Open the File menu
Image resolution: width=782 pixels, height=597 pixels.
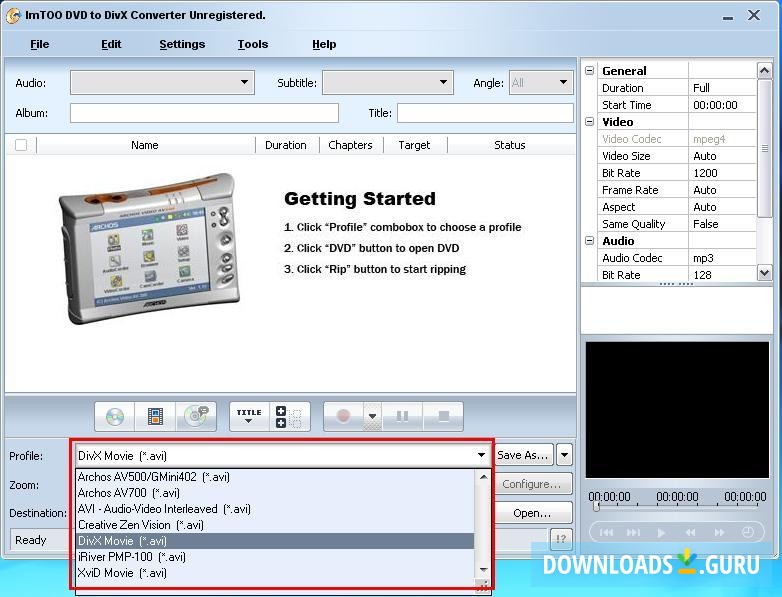coord(39,44)
